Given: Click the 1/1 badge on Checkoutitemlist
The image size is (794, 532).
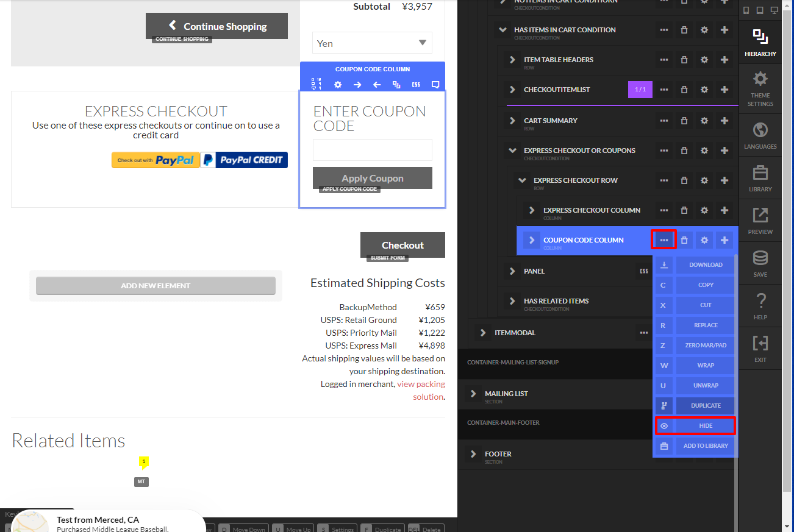Looking at the screenshot, I should [640, 90].
